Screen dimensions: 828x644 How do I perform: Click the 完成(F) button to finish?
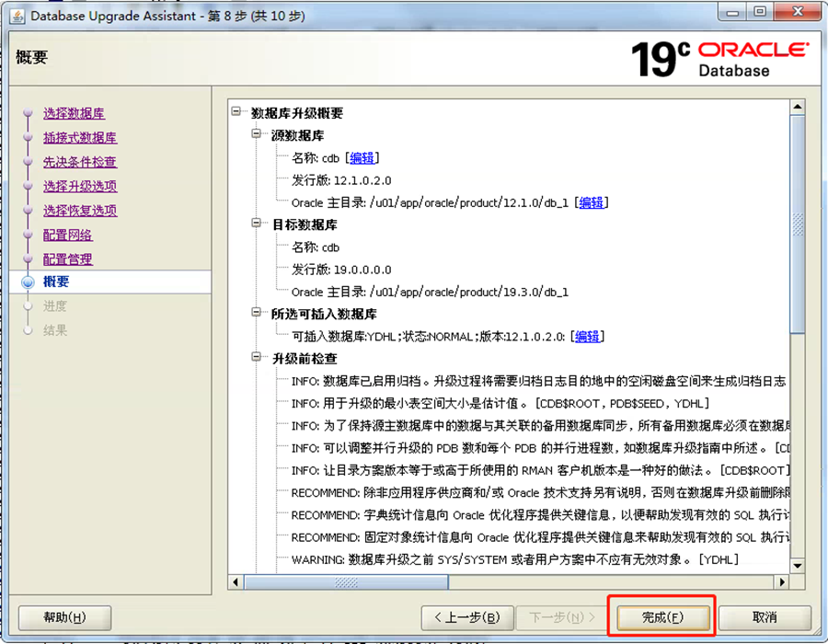click(661, 617)
